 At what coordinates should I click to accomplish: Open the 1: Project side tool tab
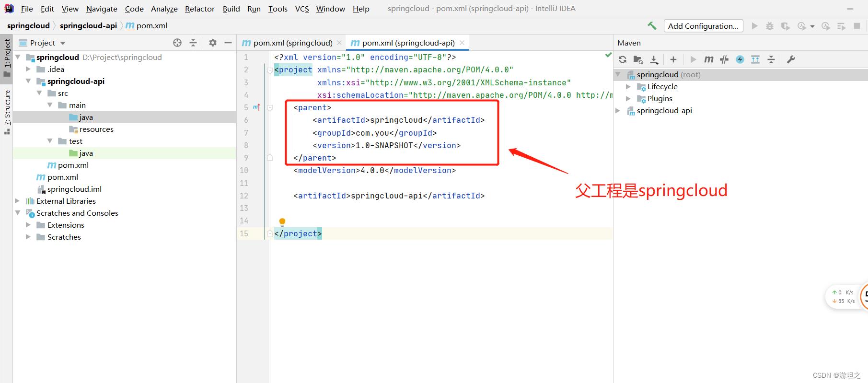[x=7, y=58]
